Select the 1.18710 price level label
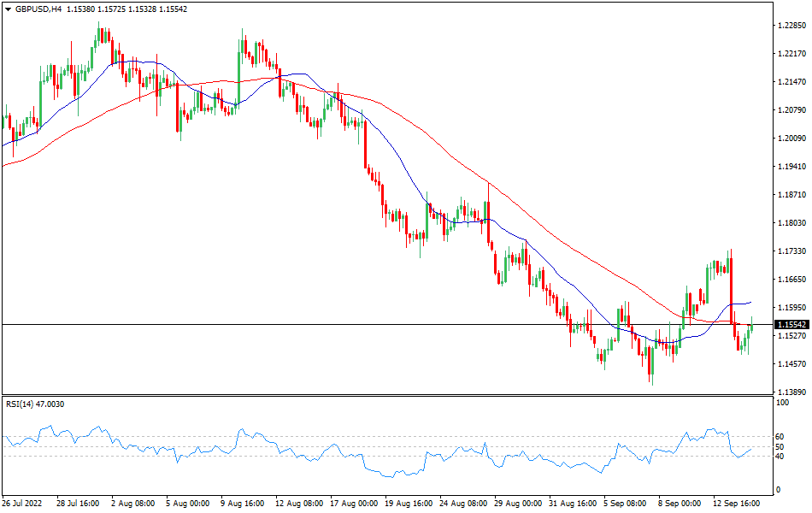This screenshot has height=513, width=812. 791,195
